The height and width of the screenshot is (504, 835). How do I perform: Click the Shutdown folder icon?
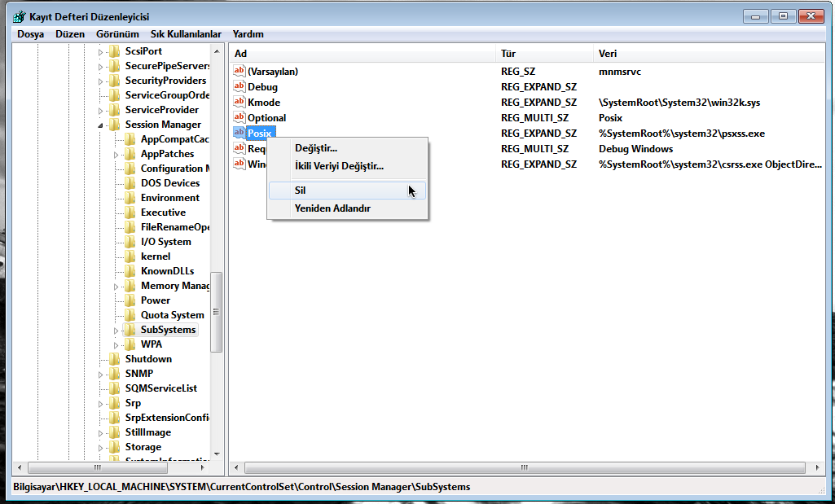click(115, 359)
